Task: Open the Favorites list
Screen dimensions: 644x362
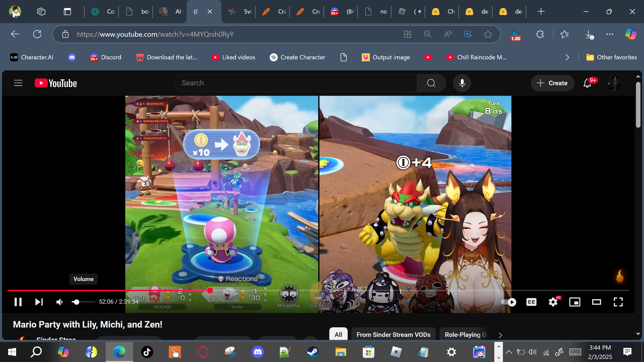Action: [565, 34]
